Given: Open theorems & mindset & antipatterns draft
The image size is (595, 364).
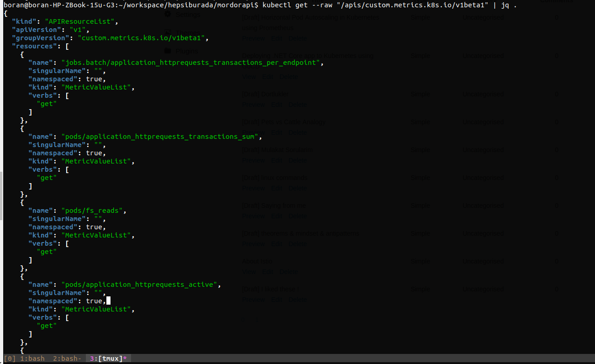Looking at the screenshot, I should (300, 233).
